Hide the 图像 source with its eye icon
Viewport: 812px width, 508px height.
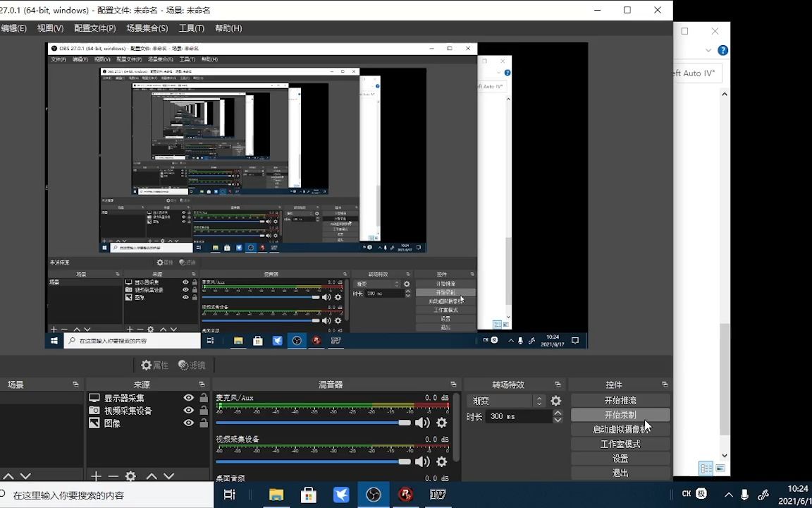[x=188, y=423]
